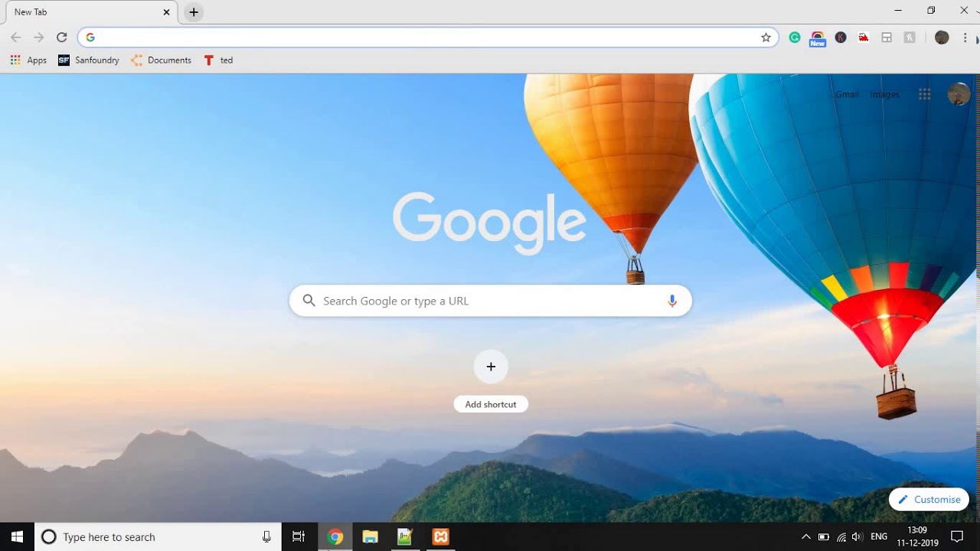The width and height of the screenshot is (980, 551).
Task: Click the taskbar search box
Action: click(x=158, y=536)
